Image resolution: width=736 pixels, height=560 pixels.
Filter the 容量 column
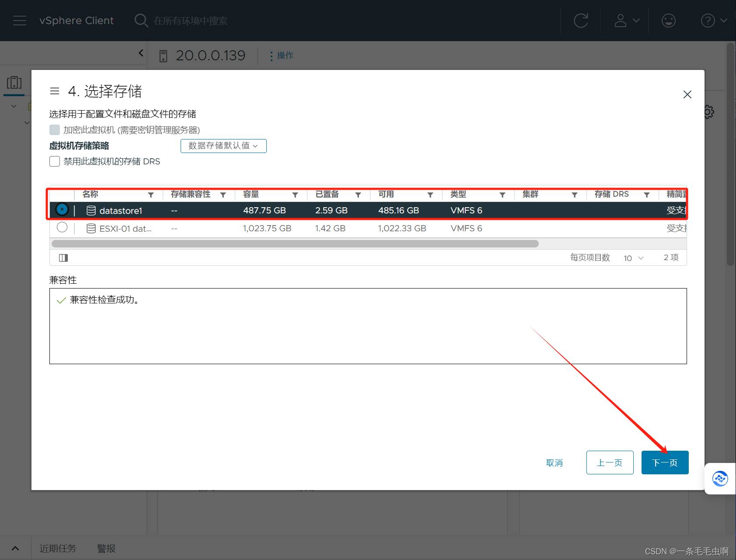(295, 195)
